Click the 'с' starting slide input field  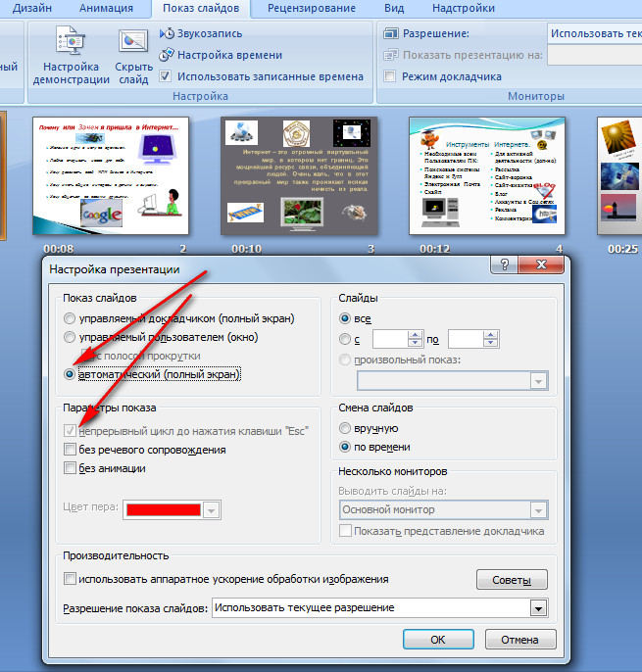390,339
